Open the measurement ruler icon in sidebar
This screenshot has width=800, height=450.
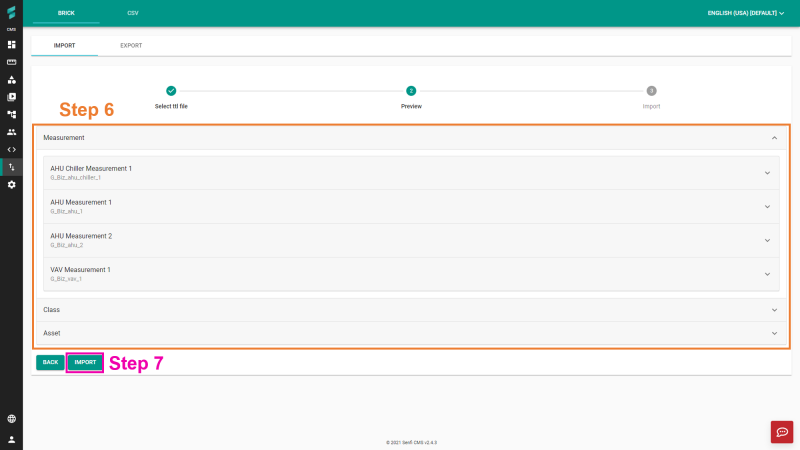pos(11,62)
